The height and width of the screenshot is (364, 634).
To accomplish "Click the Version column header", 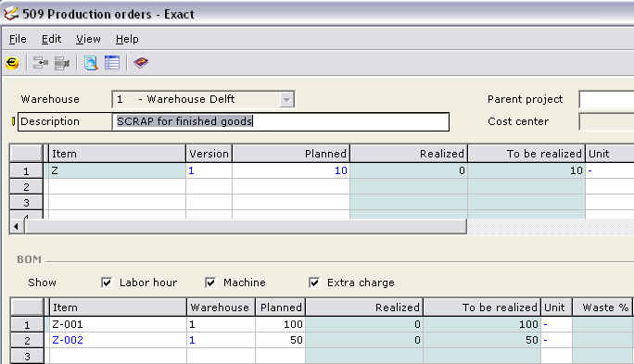I will pyautogui.click(x=209, y=154).
